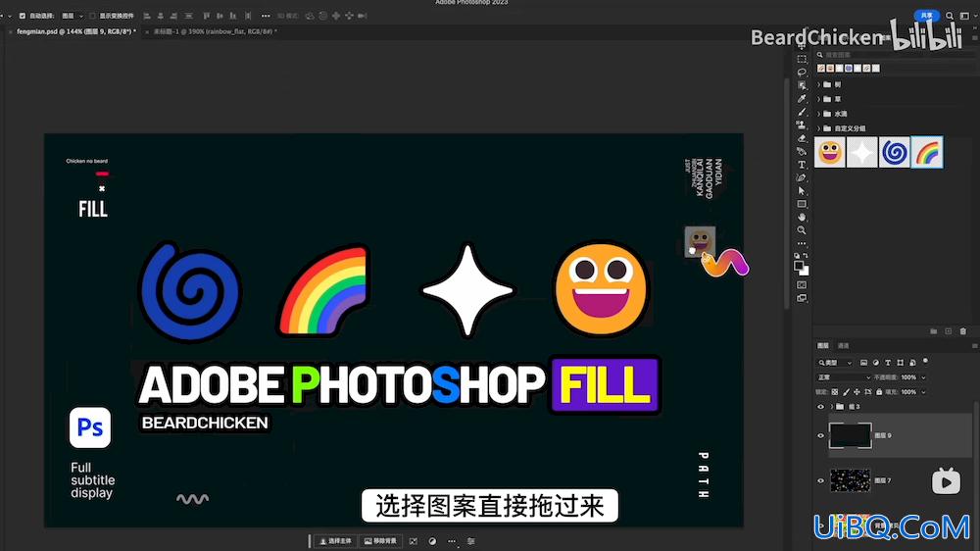980x551 pixels.
Task: Toggle lock image pixels brush icon
Action: pyautogui.click(x=847, y=392)
